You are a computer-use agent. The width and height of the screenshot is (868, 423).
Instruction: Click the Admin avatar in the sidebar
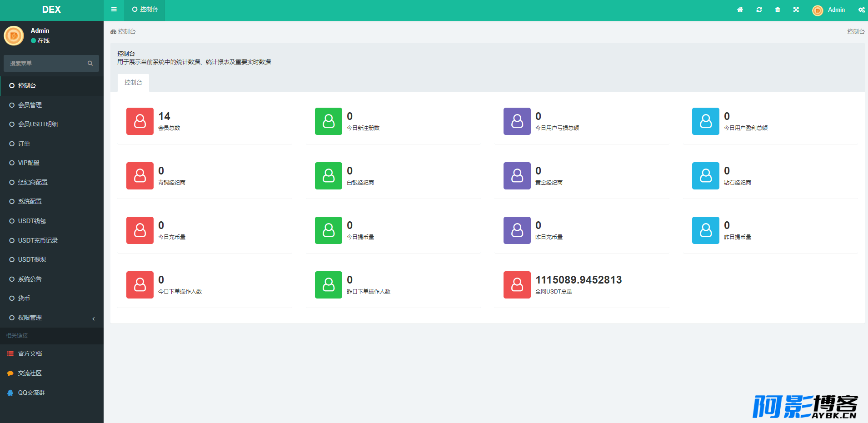[14, 36]
